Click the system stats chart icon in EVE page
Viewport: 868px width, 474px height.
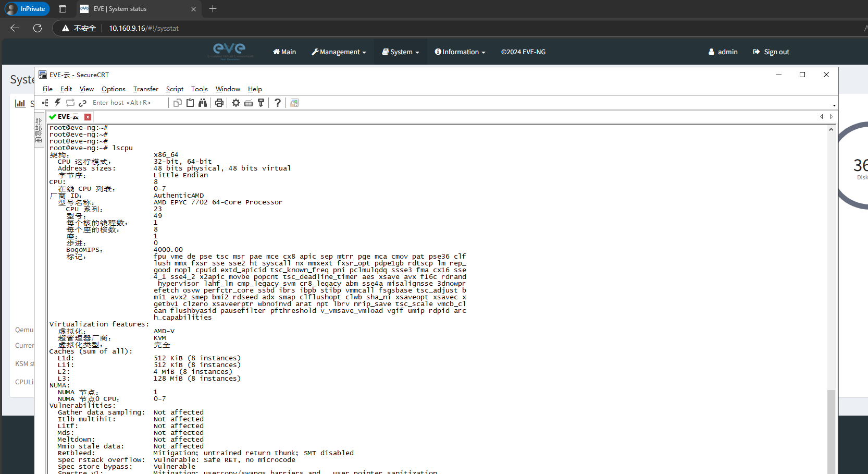(x=20, y=103)
